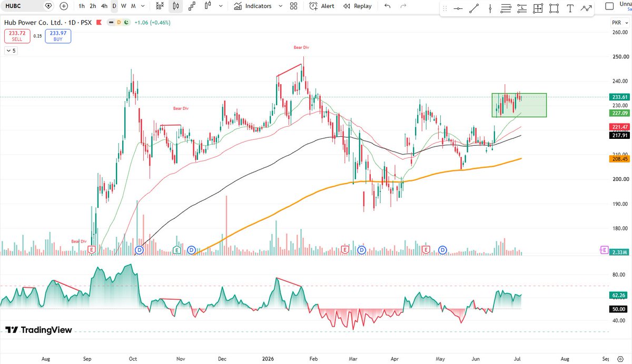This screenshot has height=364, width=632.
Task: Open chart time settings gear icon
Action: pyautogui.click(x=619, y=358)
